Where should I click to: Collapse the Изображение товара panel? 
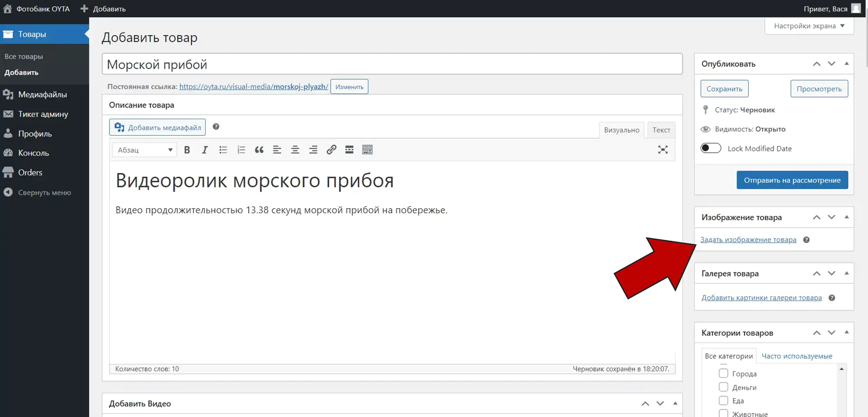[x=846, y=217]
